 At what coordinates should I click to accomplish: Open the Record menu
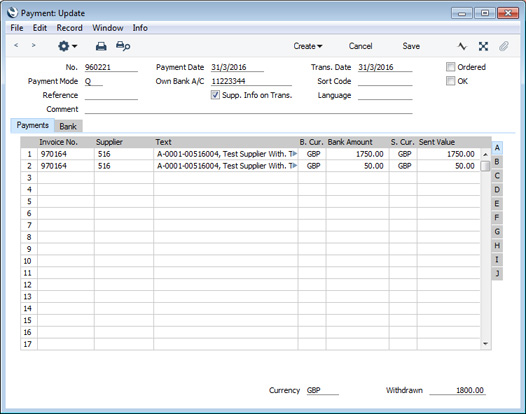(69, 28)
